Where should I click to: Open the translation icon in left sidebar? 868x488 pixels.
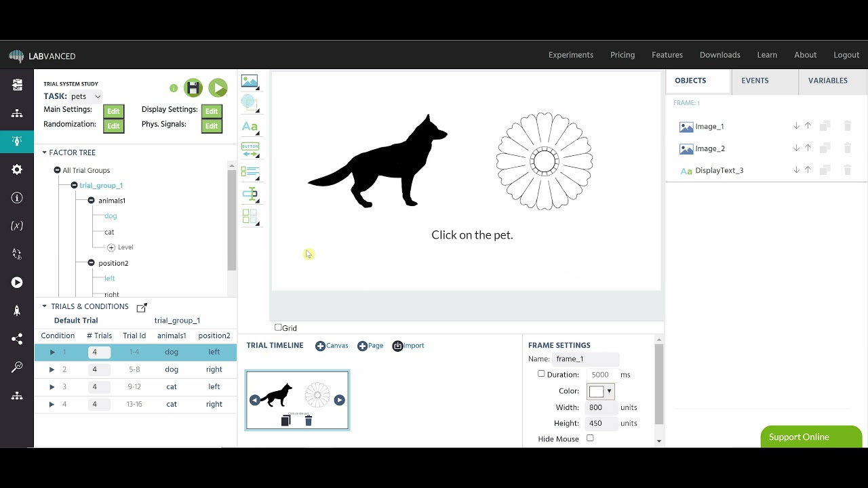point(17,254)
